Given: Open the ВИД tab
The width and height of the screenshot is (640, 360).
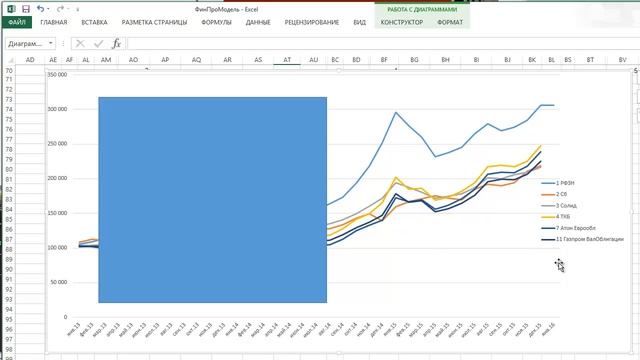Looking at the screenshot, I should tap(360, 22).
